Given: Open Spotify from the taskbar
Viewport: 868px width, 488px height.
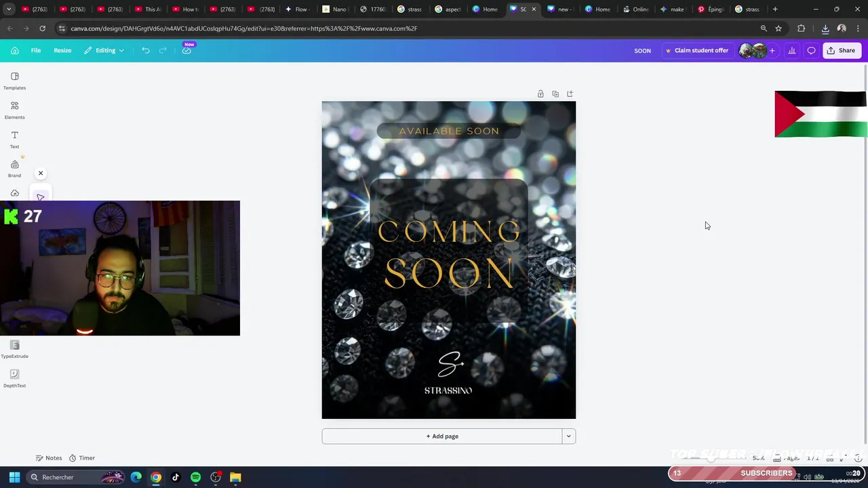Looking at the screenshot, I should coord(195,477).
